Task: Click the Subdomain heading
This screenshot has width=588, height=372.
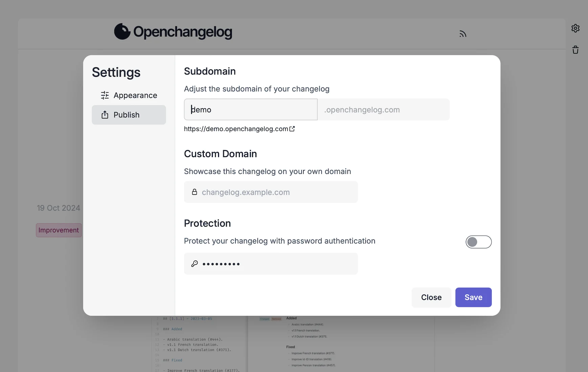Action: (x=210, y=71)
